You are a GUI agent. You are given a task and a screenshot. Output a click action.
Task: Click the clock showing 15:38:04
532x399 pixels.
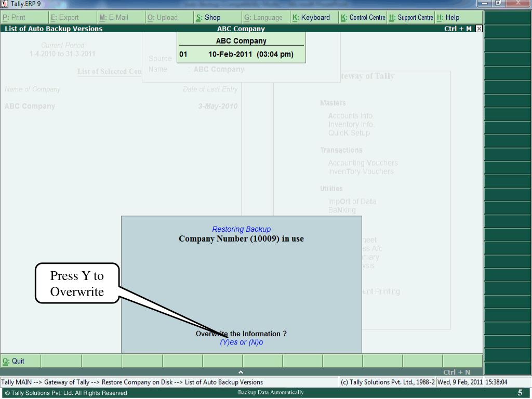[x=496, y=382]
